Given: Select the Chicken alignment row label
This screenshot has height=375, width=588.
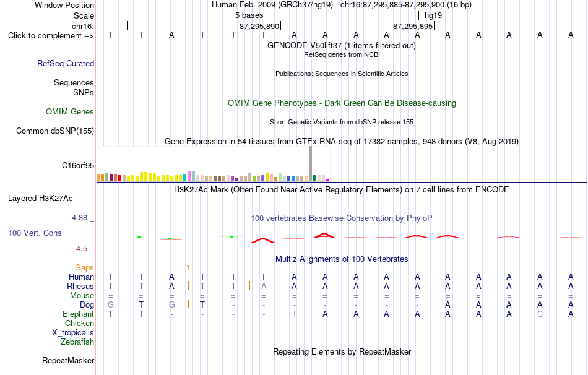Looking at the screenshot, I should click(79, 323).
